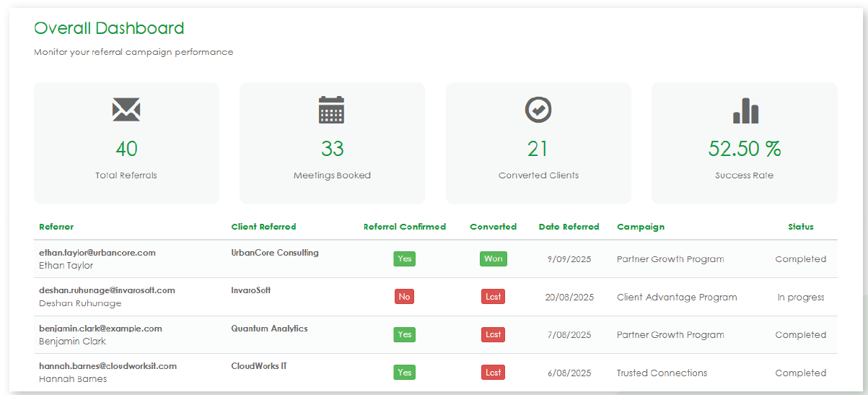Click the envelope icon above Total Referrals
This screenshot has height=395, width=868.
(x=126, y=110)
